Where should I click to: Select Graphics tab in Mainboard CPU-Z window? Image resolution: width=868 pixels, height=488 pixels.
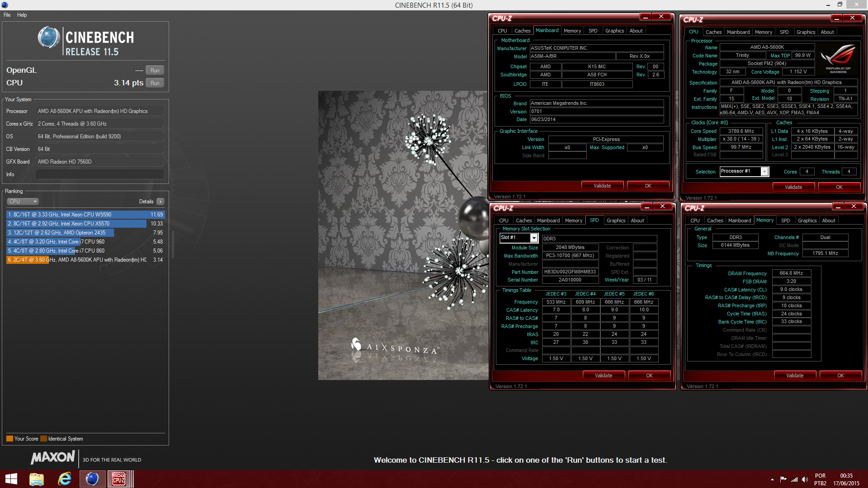click(x=614, y=31)
